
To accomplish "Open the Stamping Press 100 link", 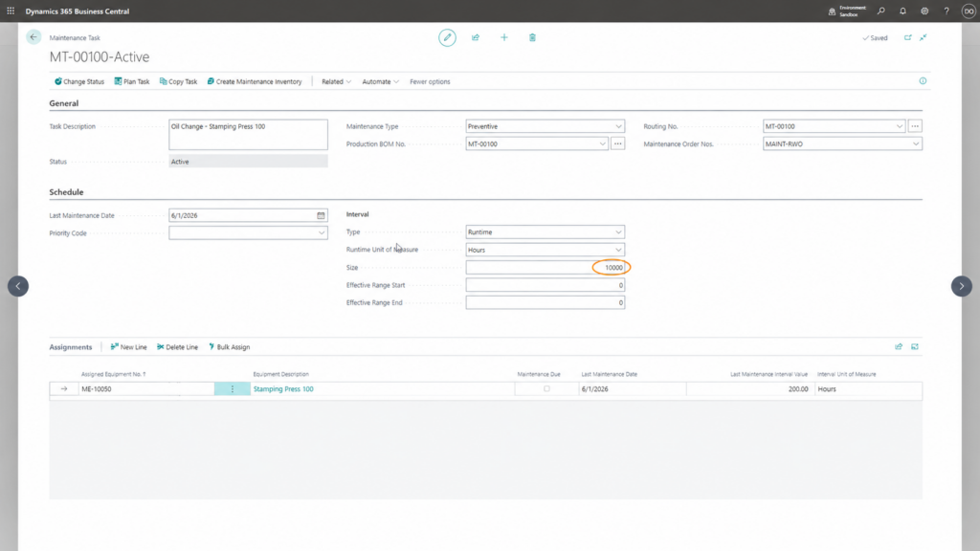I will click(x=283, y=388).
